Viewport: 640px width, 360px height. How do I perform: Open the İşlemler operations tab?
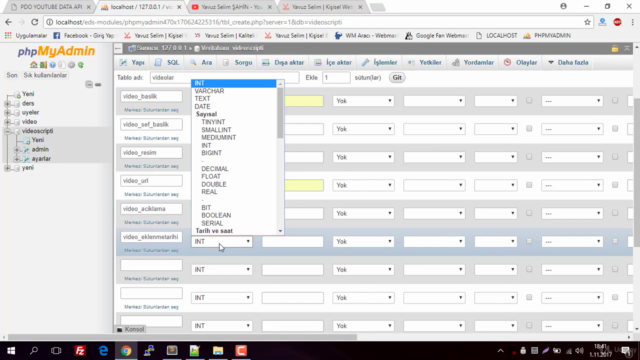click(x=379, y=62)
